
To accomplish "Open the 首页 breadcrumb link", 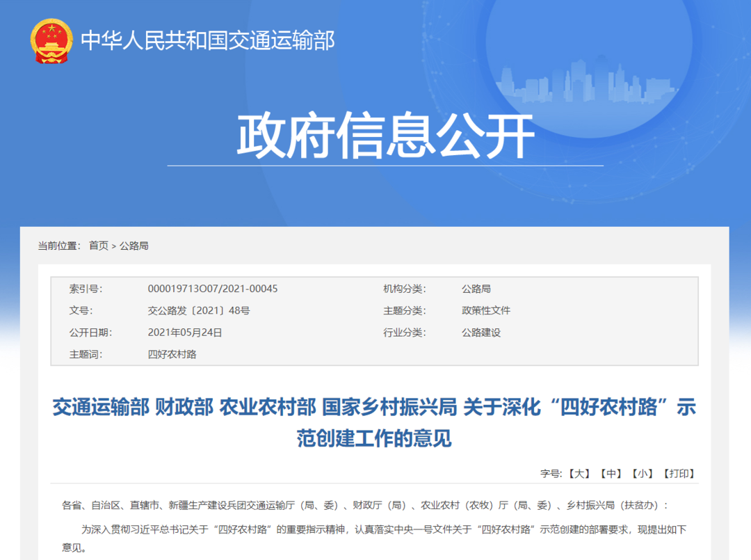I will [x=98, y=246].
